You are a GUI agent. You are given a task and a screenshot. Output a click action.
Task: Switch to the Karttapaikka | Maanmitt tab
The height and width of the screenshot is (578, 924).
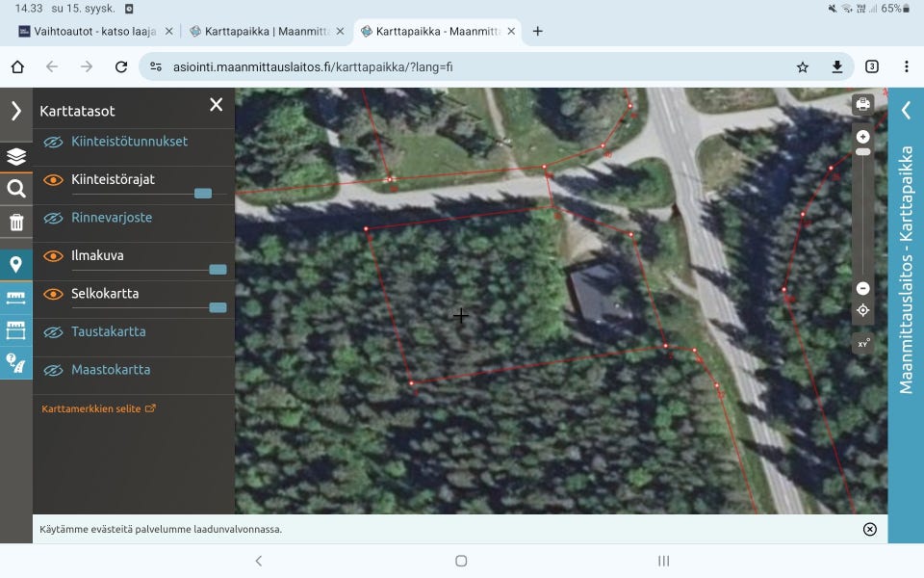(259, 31)
